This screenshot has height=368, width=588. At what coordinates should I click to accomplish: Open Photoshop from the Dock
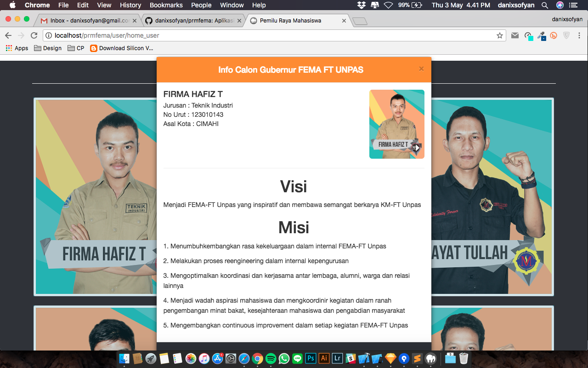[x=310, y=358]
